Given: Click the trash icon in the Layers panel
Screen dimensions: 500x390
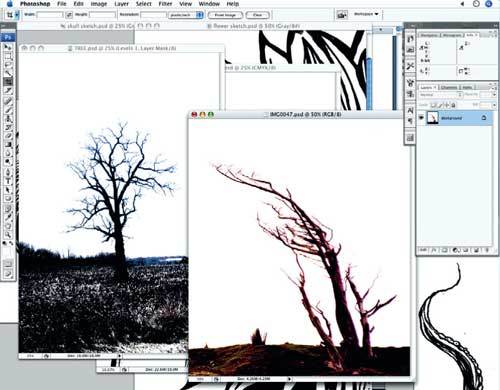Looking at the screenshot, I should 487,250.
